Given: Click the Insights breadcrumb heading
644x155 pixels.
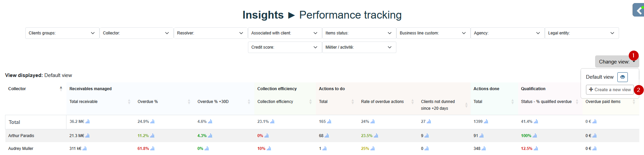Looking at the screenshot, I should pyautogui.click(x=263, y=15).
